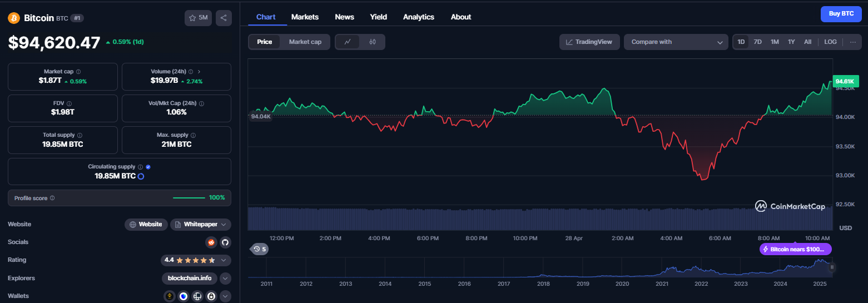868x303 pixels.
Task: Switch to the About tab
Action: pos(461,17)
